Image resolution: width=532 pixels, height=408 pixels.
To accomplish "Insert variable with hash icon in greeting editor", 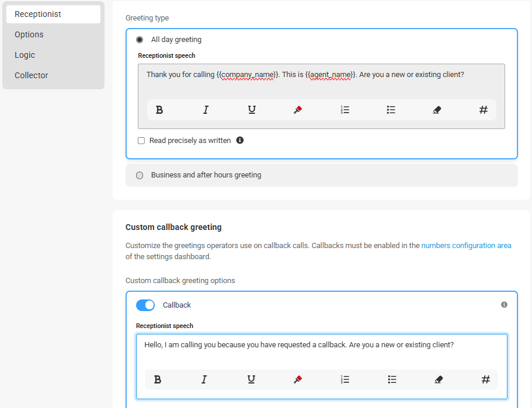I will [484, 110].
